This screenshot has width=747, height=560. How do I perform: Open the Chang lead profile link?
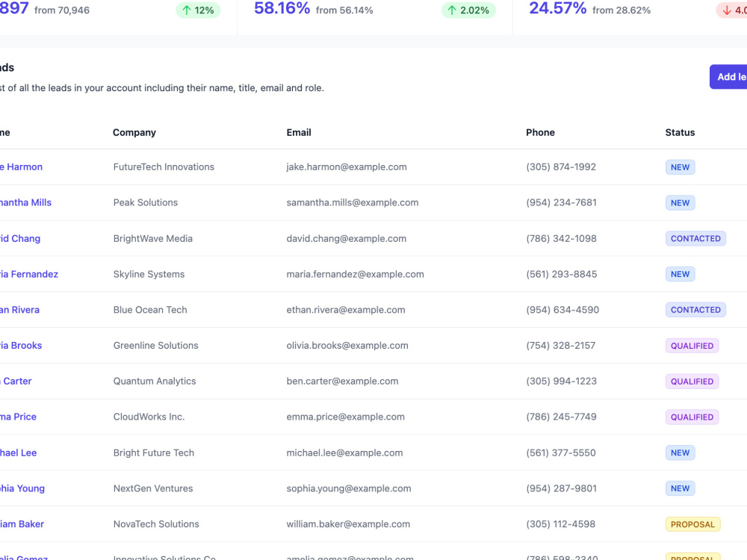tap(20, 238)
